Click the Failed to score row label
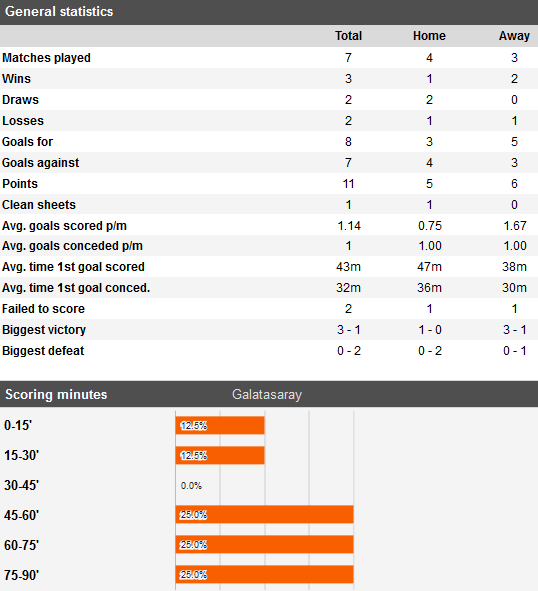The width and height of the screenshot is (538, 591). pyautogui.click(x=43, y=309)
